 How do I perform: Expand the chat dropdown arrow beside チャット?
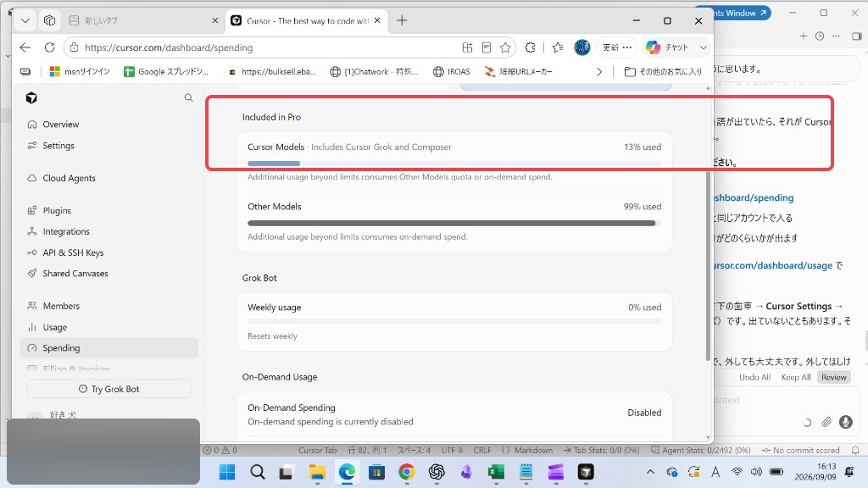pos(703,47)
